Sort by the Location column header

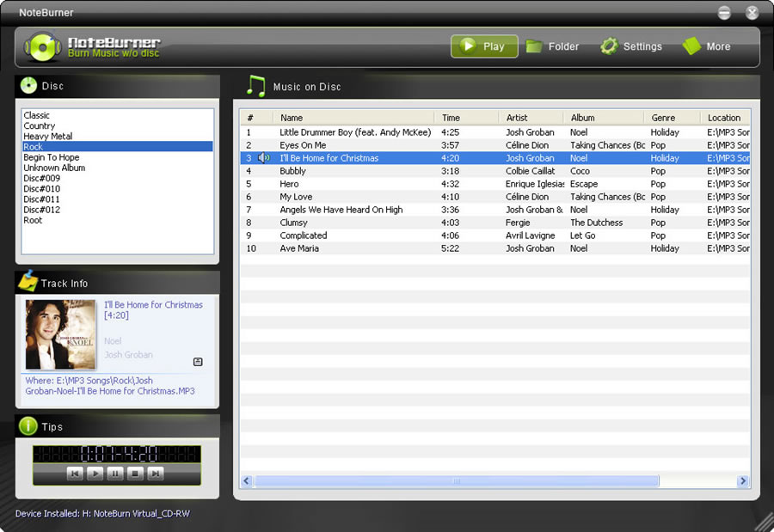point(726,118)
